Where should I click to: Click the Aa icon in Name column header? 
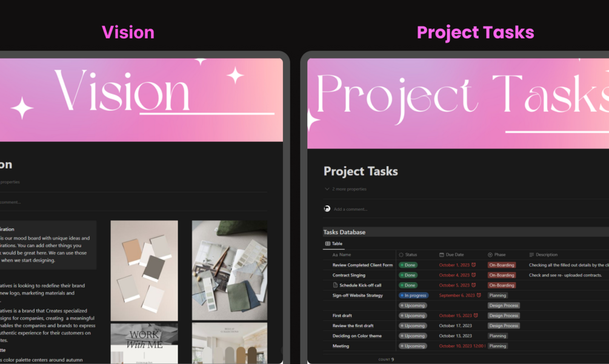click(x=334, y=255)
